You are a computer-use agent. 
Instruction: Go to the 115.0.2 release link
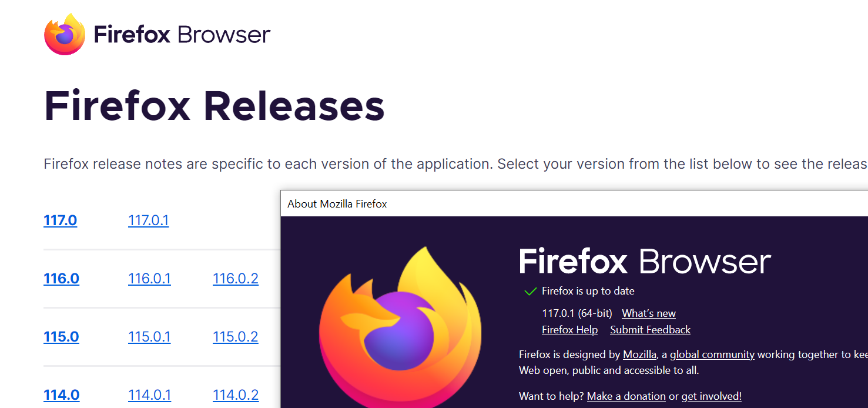pyautogui.click(x=235, y=337)
